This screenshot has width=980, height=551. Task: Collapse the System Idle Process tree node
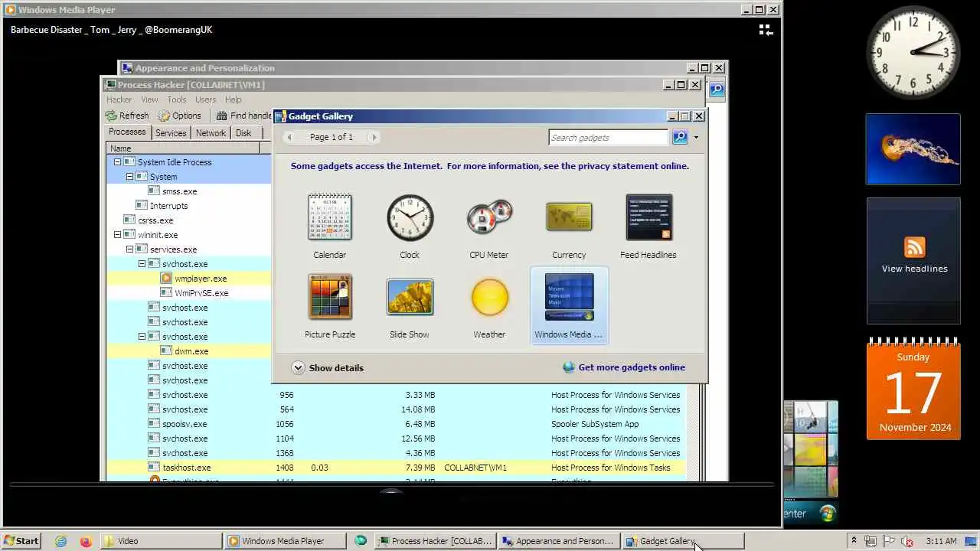(117, 162)
